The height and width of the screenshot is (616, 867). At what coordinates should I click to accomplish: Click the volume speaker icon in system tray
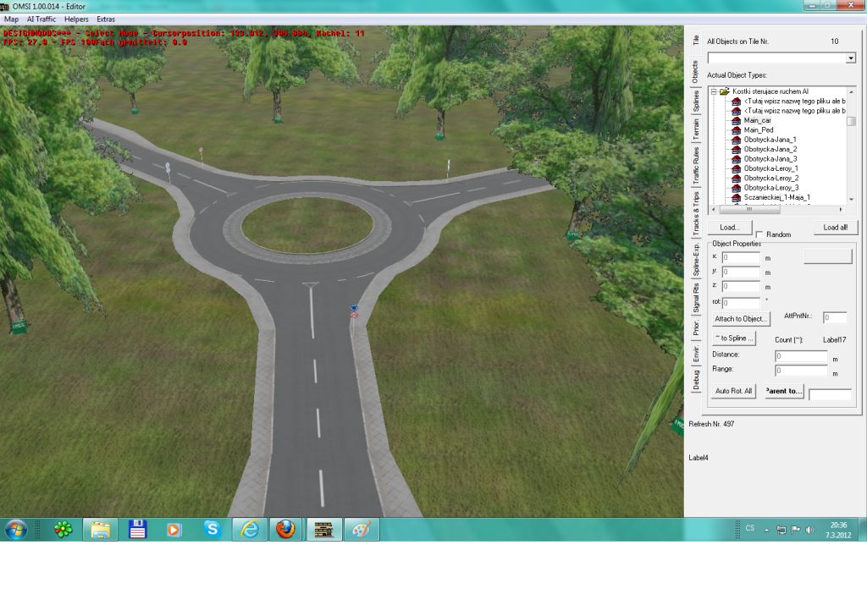[811, 530]
